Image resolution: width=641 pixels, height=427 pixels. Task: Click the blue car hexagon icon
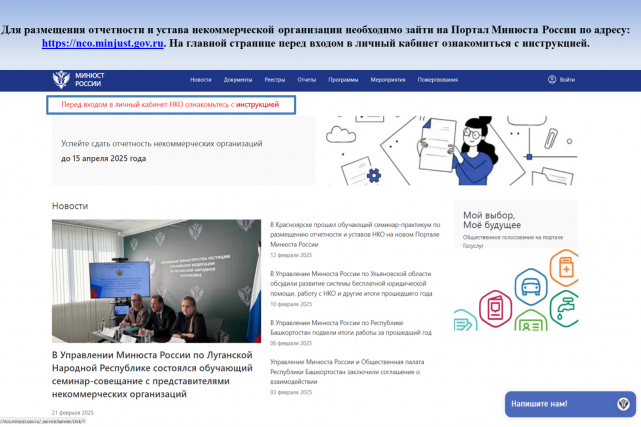point(531,287)
